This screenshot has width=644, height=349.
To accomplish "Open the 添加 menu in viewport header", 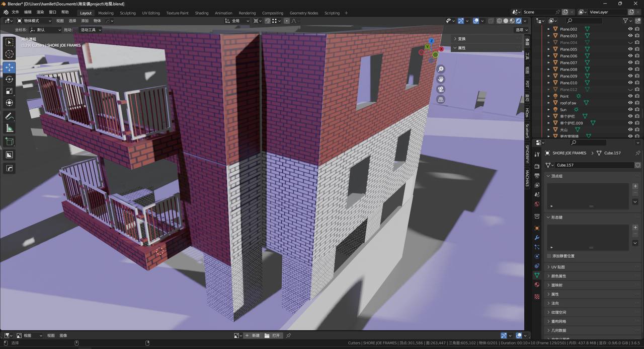I will point(85,21).
